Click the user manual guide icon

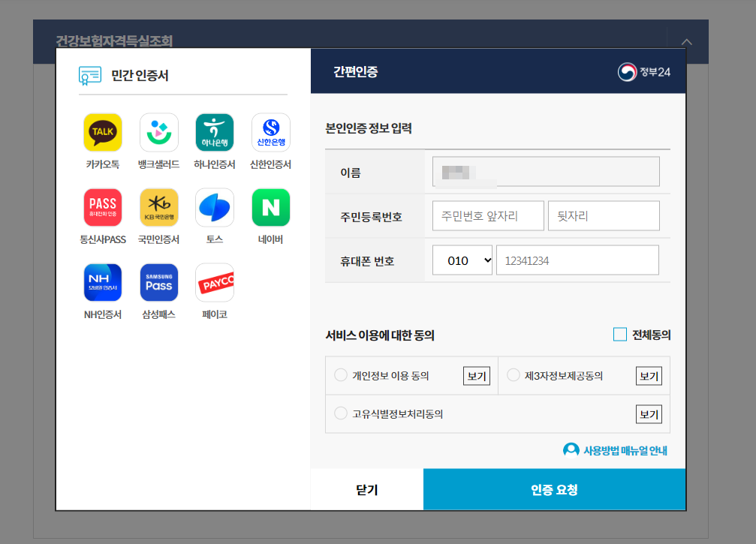[571, 450]
